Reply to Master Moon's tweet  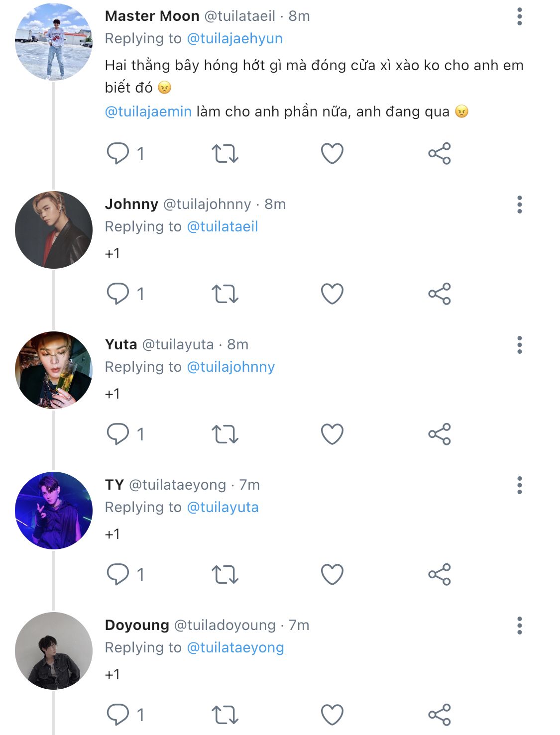118,153
